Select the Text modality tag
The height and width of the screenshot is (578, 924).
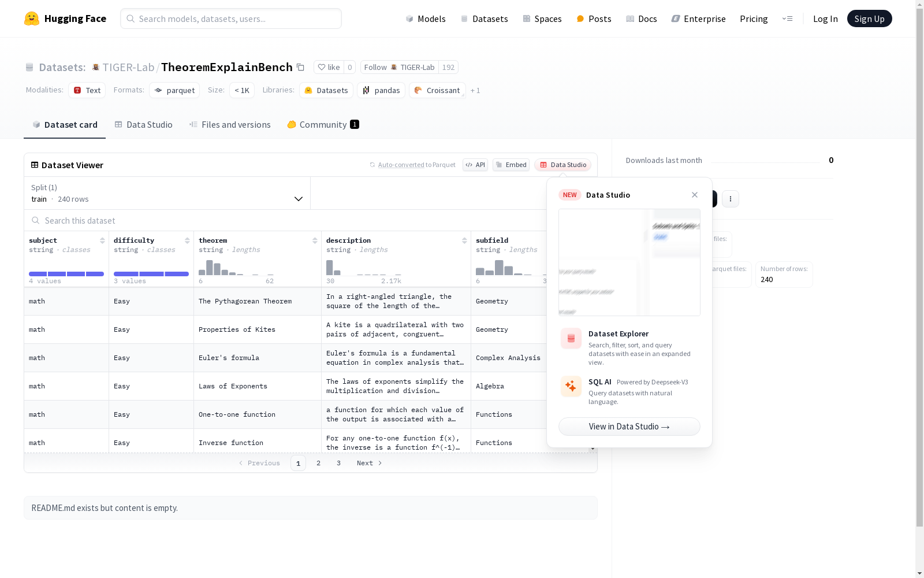coord(87,90)
